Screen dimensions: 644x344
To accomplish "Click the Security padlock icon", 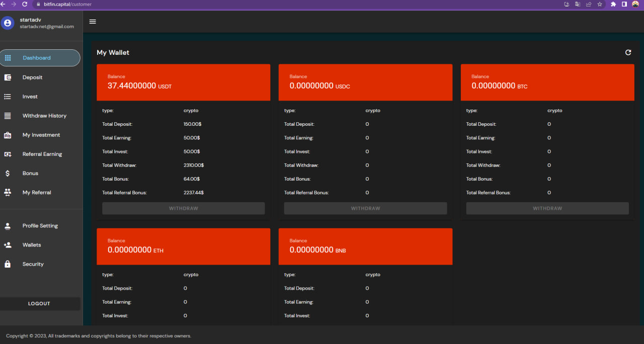I will coord(8,264).
